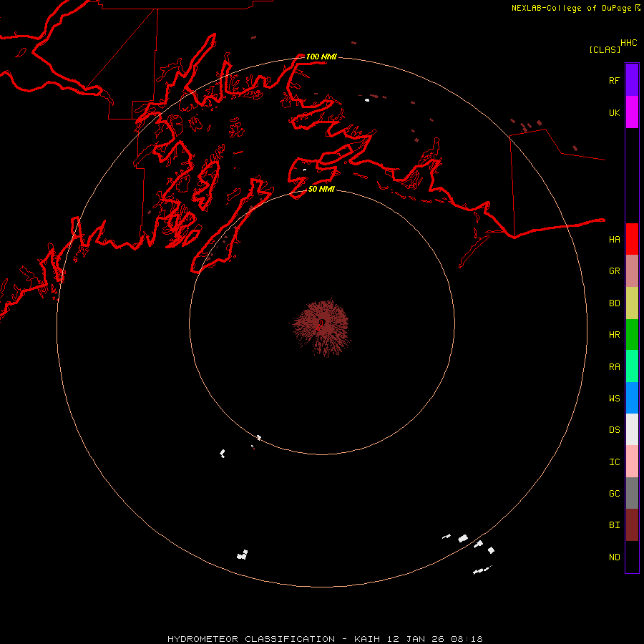Click the RF purple legend swatch
This screenshot has height=644, width=644.
(x=632, y=80)
